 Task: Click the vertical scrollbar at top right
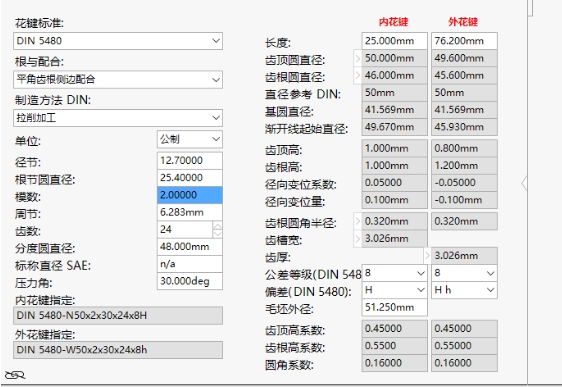[530, 8]
